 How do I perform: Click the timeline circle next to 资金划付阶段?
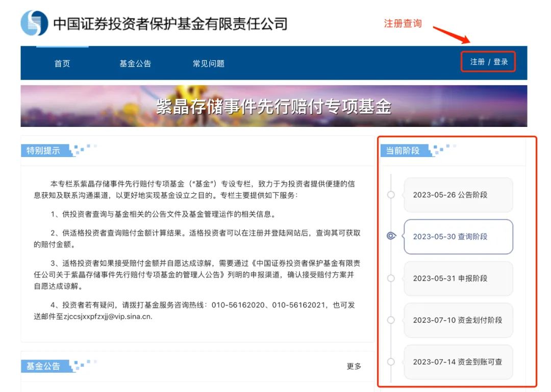[391, 320]
